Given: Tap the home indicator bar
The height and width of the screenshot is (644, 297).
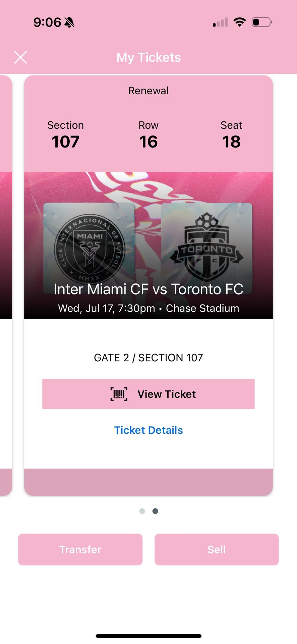Looking at the screenshot, I should point(148,636).
